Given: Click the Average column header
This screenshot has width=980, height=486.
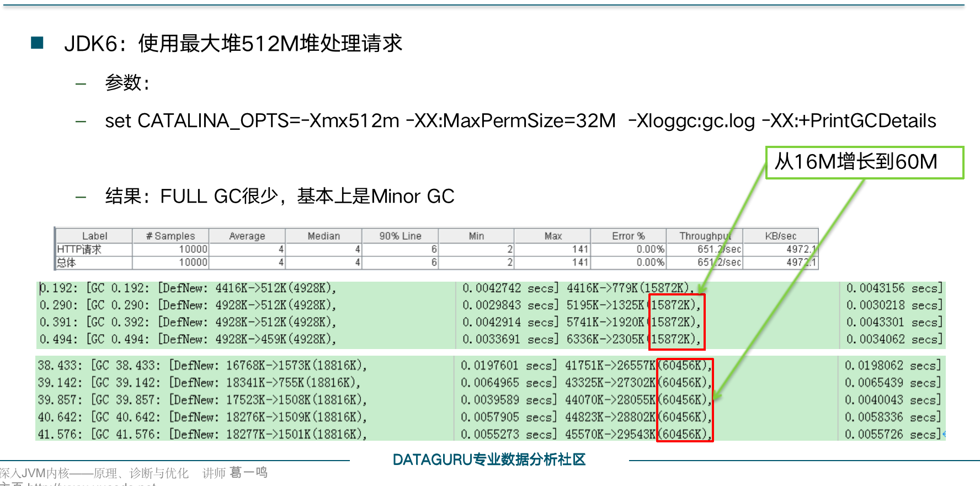Looking at the screenshot, I should click(247, 236).
